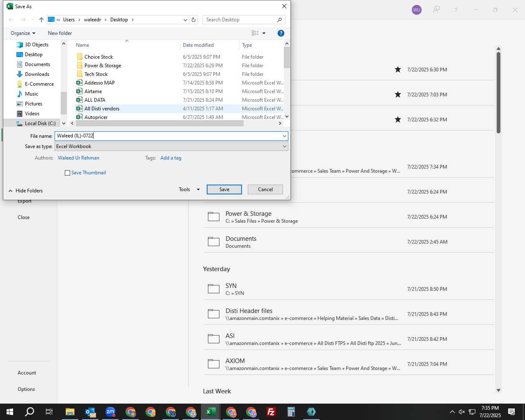Click the muted volume icon in system tray
Viewport: 525px width, 420px height.
click(x=462, y=412)
